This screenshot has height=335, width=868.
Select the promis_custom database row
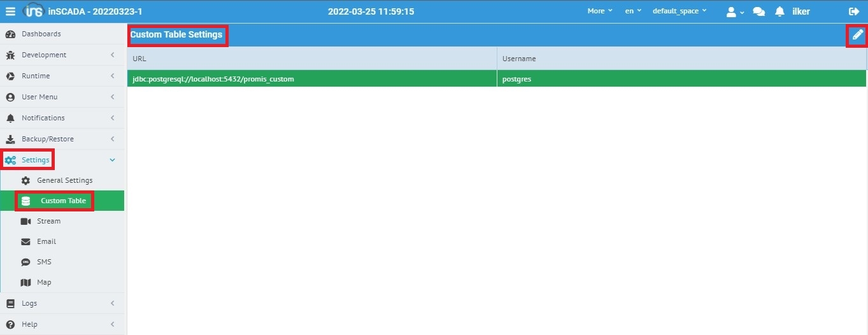click(x=311, y=79)
